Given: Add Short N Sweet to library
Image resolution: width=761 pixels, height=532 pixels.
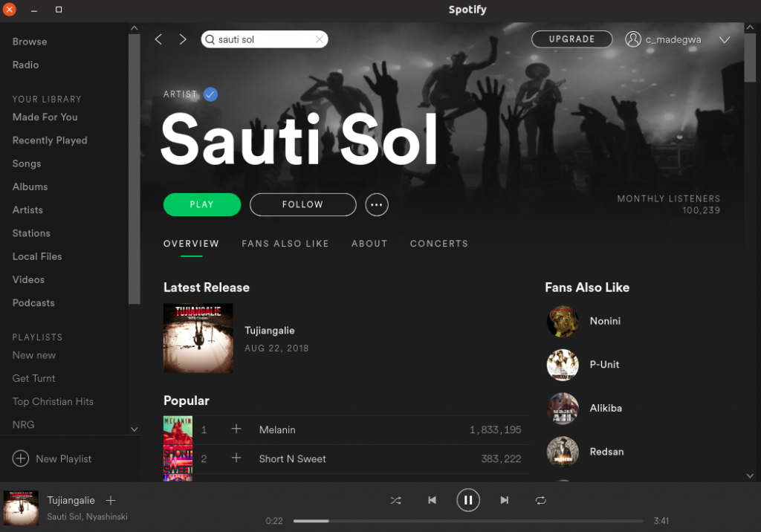Looking at the screenshot, I should coord(236,458).
